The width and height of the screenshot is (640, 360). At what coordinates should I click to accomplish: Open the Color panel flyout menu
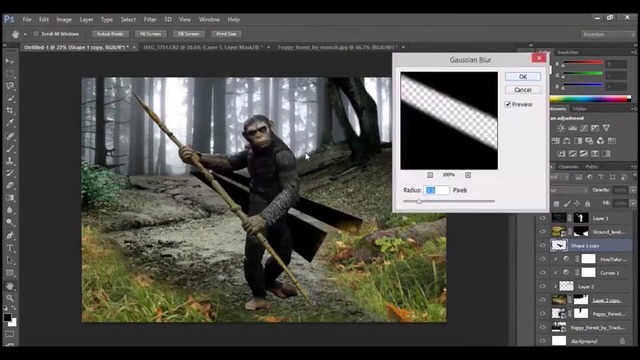click(x=633, y=52)
